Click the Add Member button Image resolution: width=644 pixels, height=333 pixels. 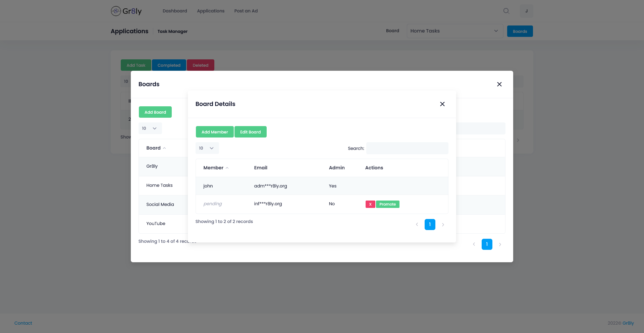(215, 132)
